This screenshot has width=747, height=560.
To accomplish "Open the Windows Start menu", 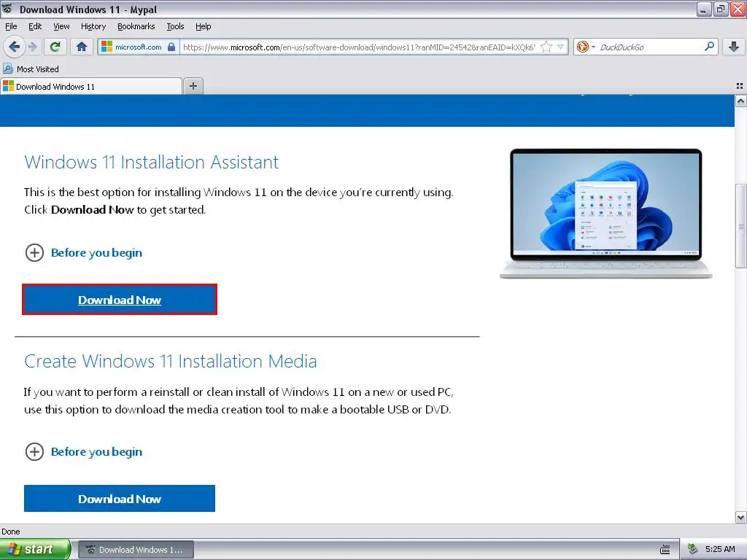I will pos(35,549).
